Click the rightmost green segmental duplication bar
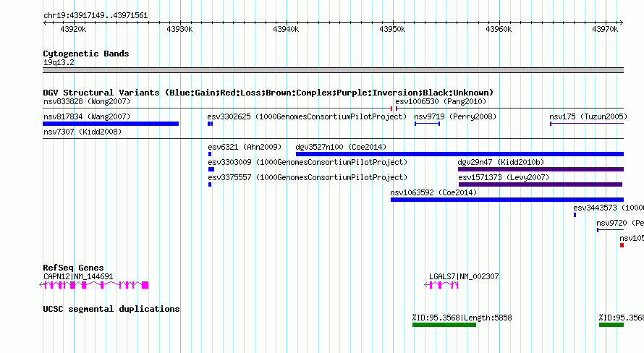The width and height of the screenshot is (644, 353). 611,325
